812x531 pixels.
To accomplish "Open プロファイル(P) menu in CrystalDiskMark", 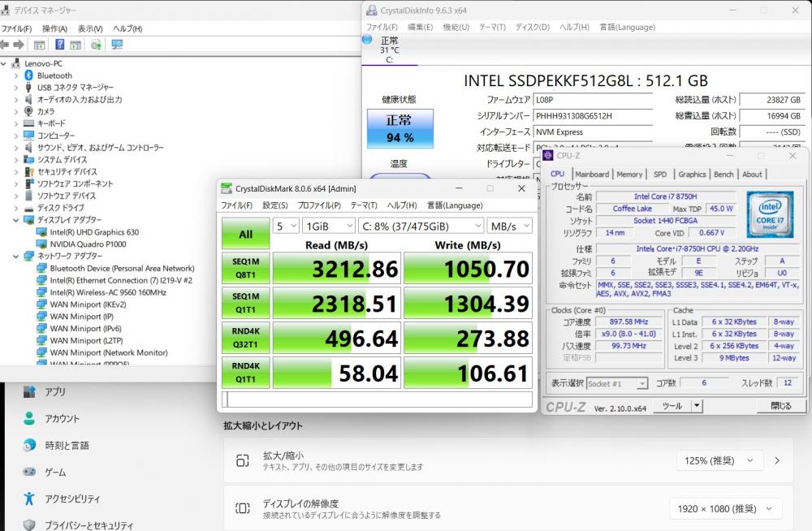I will [x=319, y=205].
